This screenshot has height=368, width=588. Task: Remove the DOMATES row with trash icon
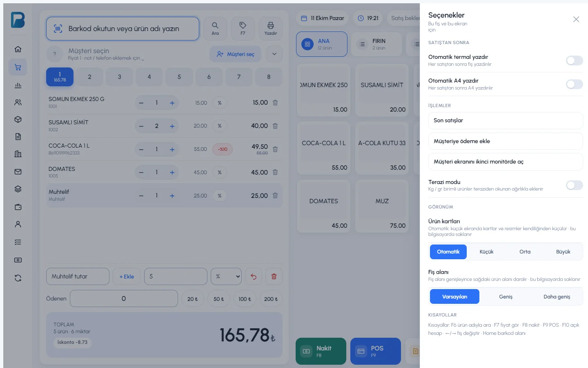click(275, 173)
